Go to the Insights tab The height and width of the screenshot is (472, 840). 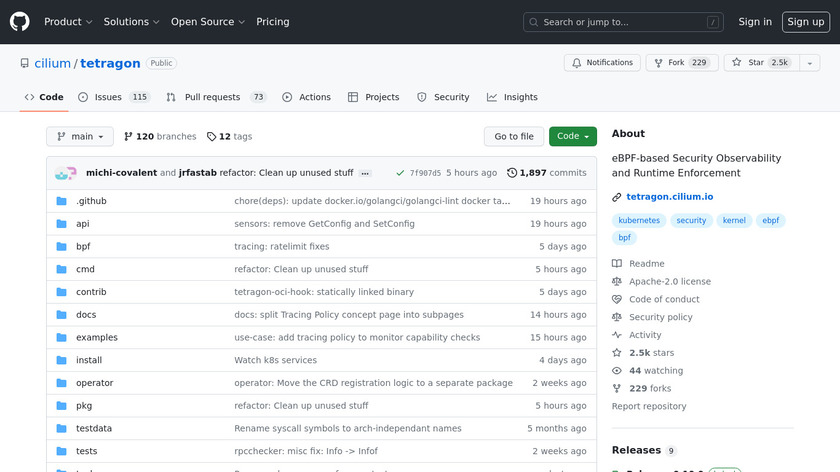(x=512, y=97)
